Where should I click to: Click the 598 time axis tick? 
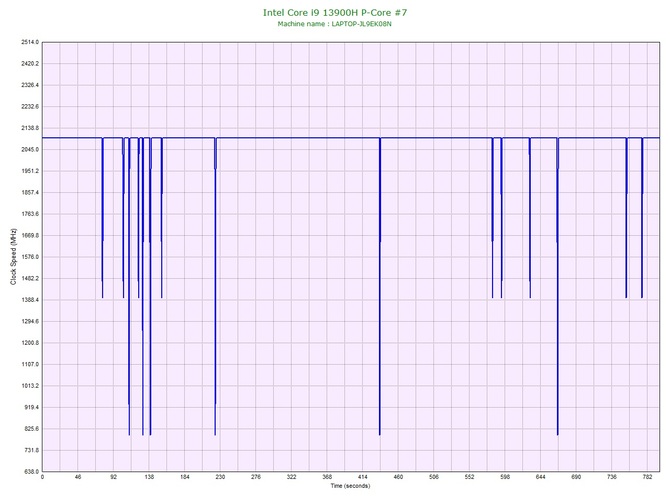pos(505,477)
